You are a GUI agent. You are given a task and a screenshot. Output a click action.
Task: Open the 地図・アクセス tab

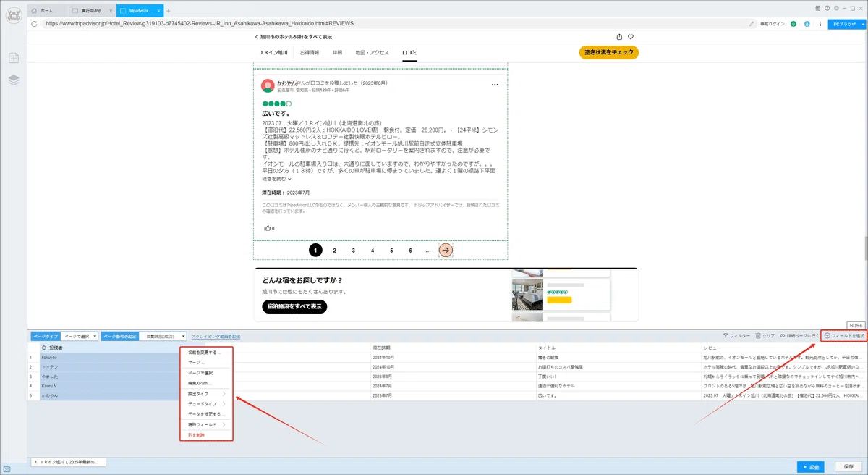[x=373, y=52]
